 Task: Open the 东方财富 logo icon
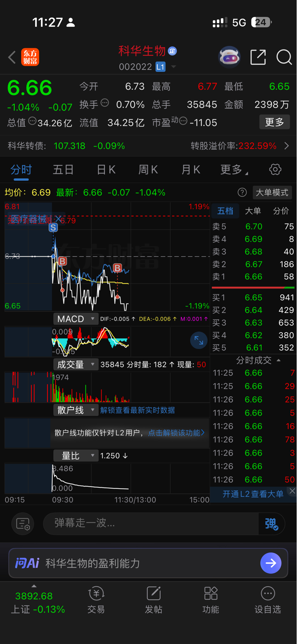pyautogui.click(x=30, y=57)
